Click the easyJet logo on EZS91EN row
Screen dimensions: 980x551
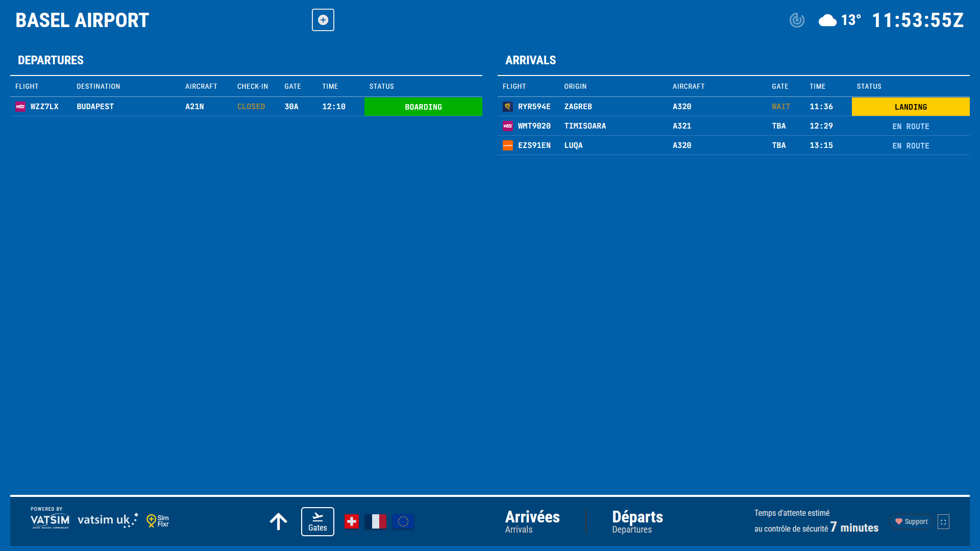tap(508, 145)
